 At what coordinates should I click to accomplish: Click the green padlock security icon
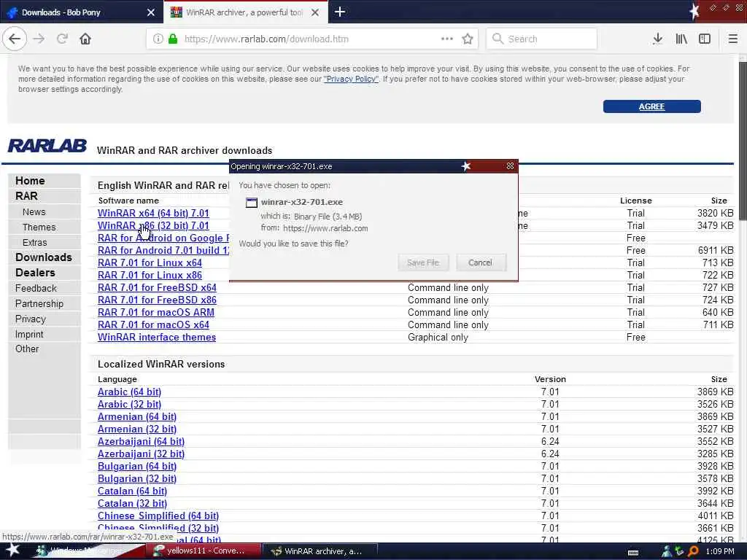pos(173,39)
